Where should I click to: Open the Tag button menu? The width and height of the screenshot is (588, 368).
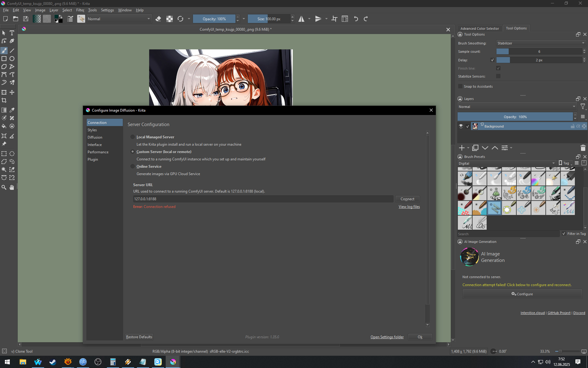coord(565,163)
